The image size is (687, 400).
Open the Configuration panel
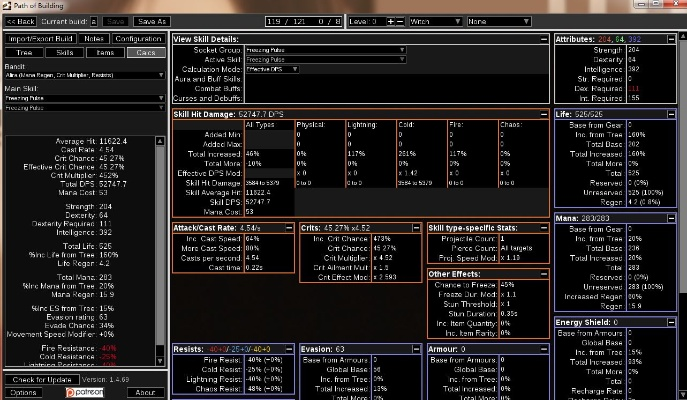(137, 38)
